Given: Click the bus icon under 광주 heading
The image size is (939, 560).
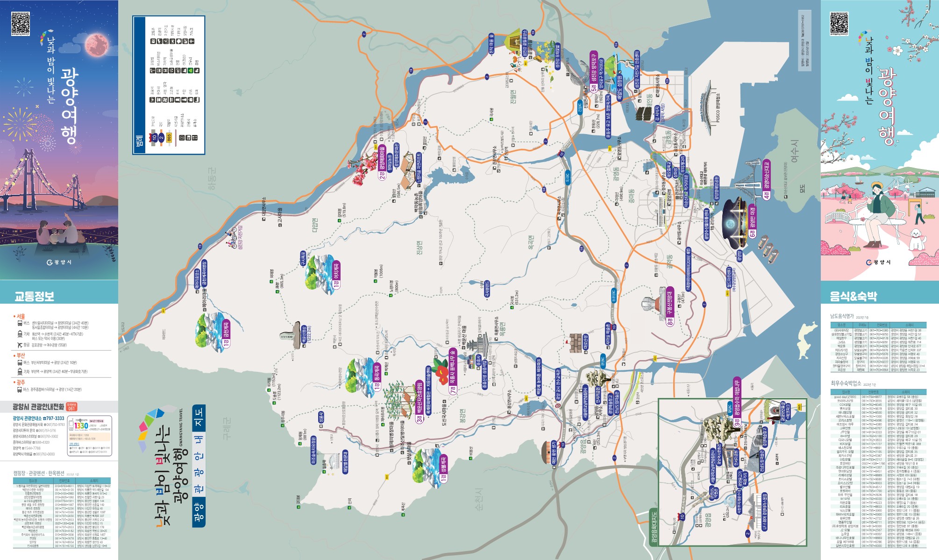Looking at the screenshot, I should coord(20,390).
